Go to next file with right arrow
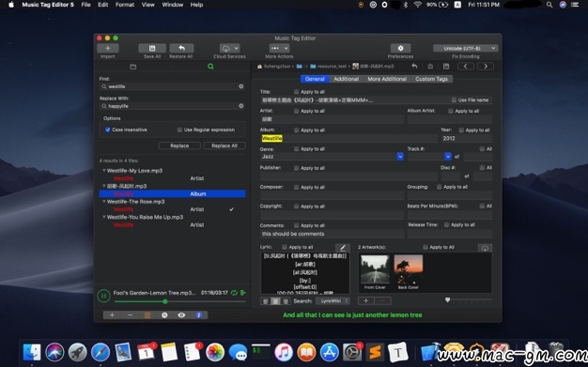This screenshot has height=367, width=588. point(486,67)
